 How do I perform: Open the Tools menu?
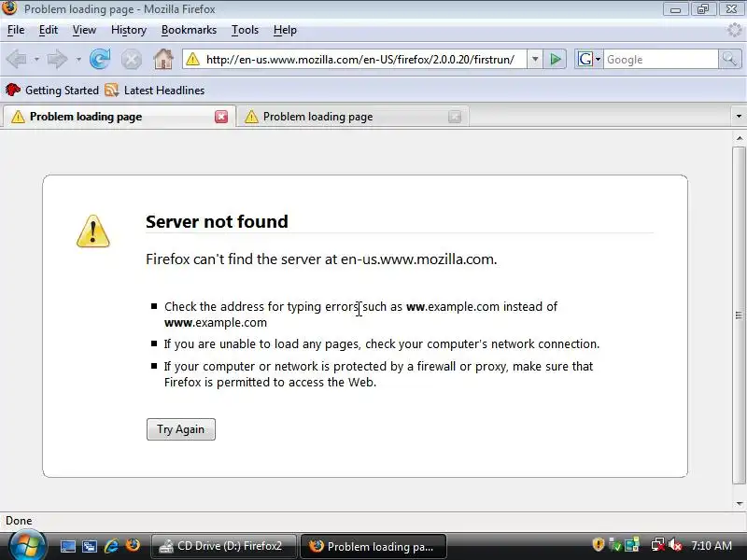tap(245, 30)
